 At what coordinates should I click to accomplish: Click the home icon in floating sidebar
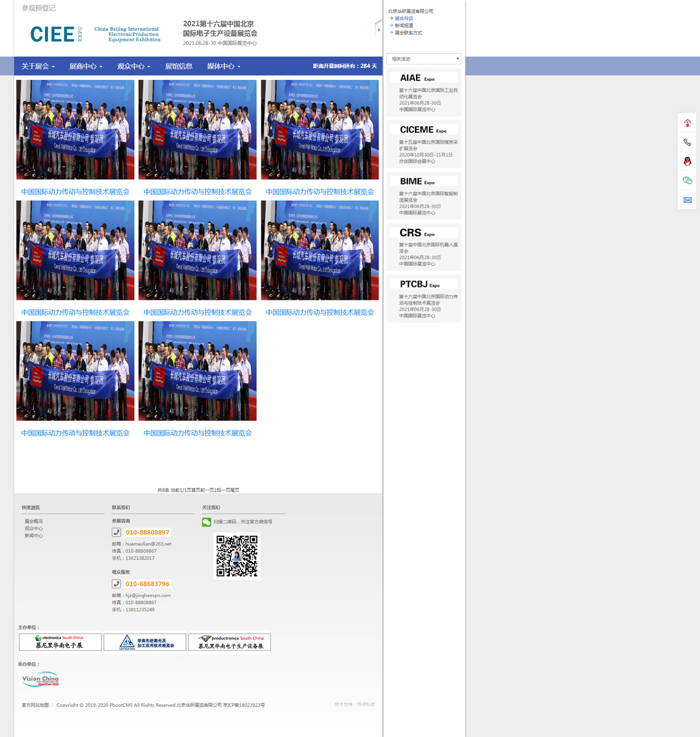(x=687, y=123)
